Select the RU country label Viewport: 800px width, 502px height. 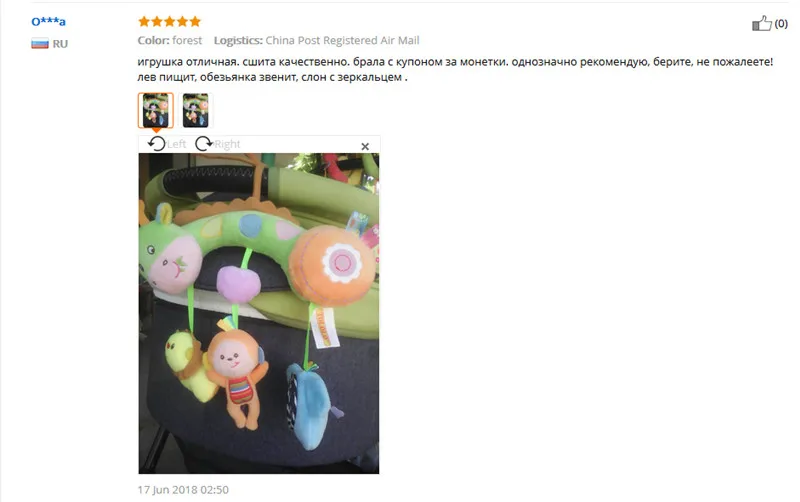click(x=60, y=44)
